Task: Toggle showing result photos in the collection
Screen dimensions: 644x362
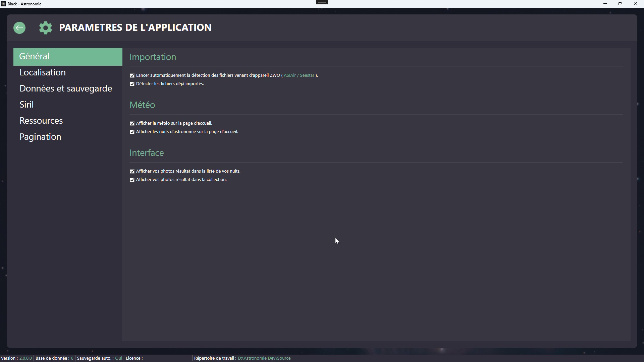Action: click(132, 180)
